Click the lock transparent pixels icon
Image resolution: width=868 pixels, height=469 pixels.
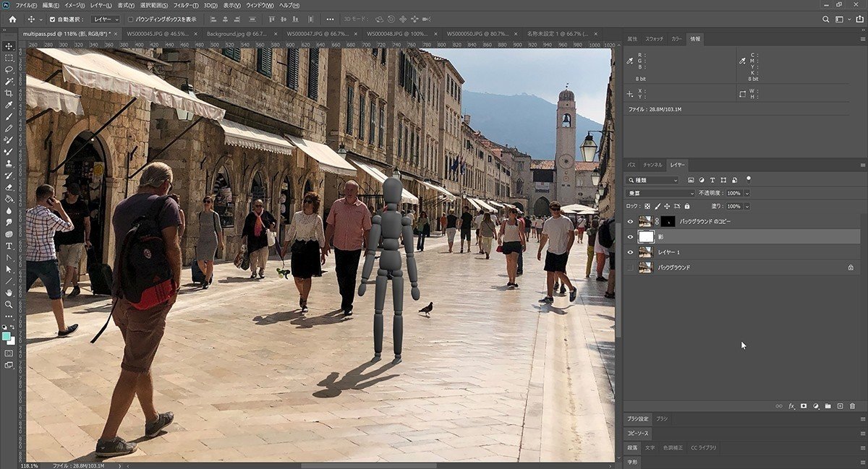tap(647, 206)
